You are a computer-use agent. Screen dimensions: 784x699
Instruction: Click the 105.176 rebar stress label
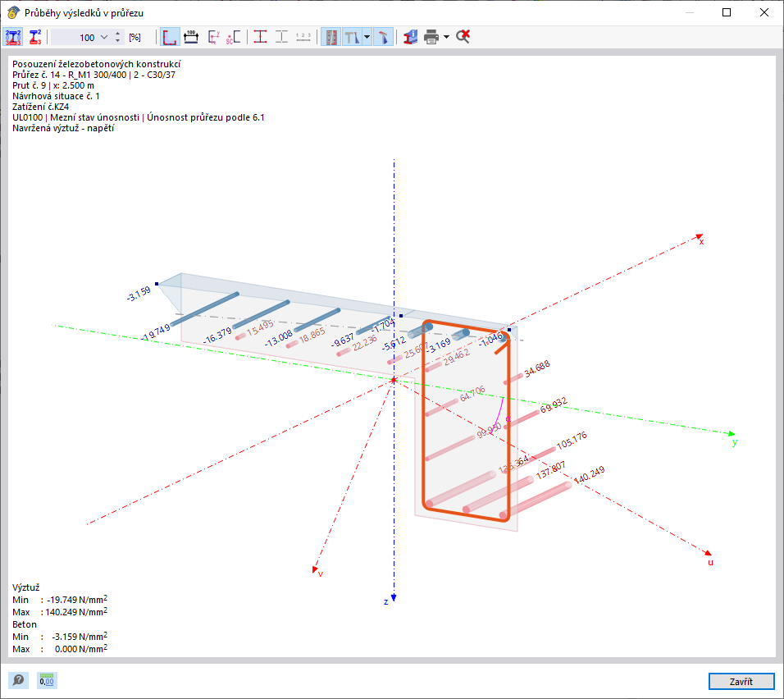[x=572, y=441]
